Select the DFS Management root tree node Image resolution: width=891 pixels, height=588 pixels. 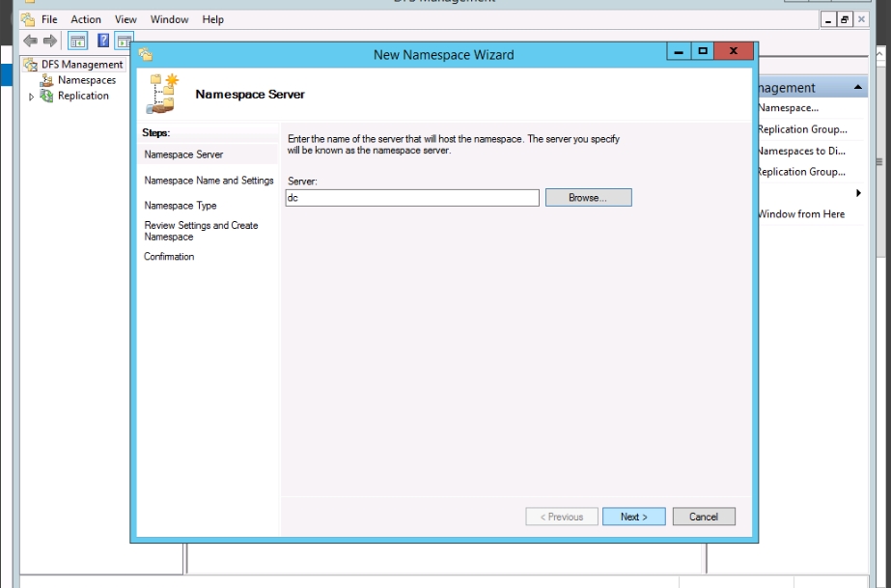[x=81, y=65]
